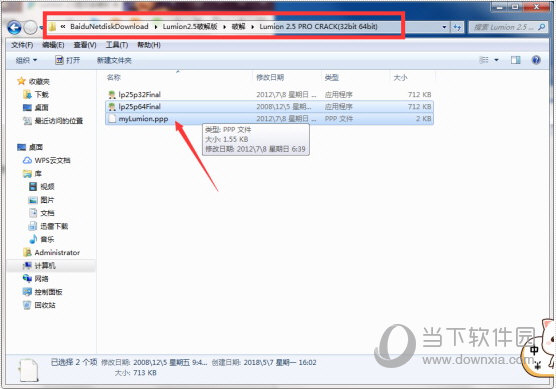
Task: Click the folder icon in the address bar
Action: click(52, 27)
